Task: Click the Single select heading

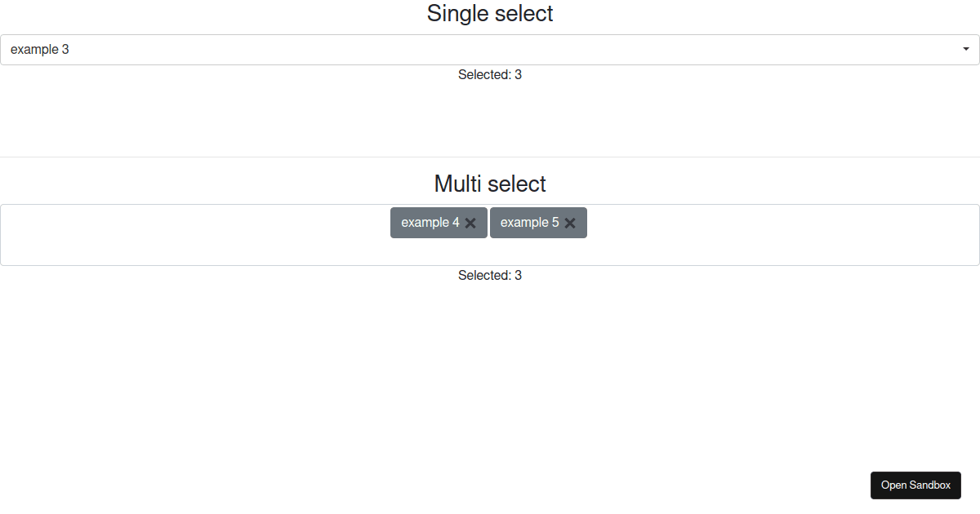Action: coord(490,14)
